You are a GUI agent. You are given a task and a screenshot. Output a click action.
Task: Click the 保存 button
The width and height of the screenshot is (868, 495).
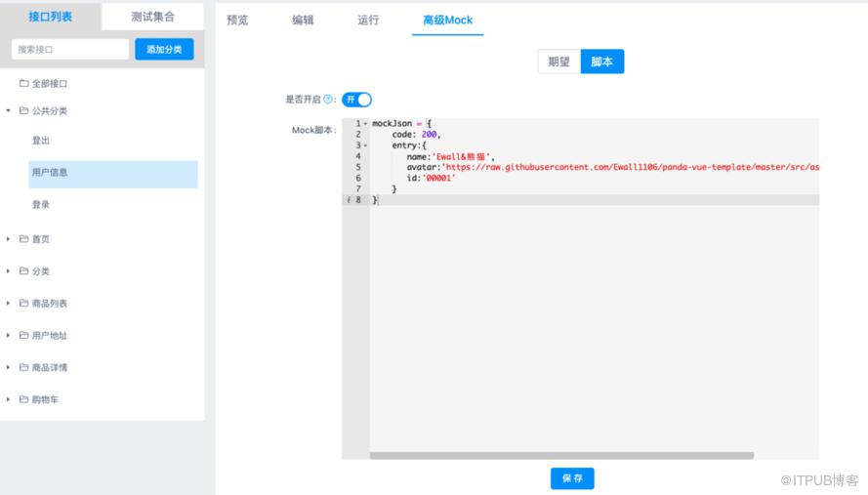pos(572,478)
